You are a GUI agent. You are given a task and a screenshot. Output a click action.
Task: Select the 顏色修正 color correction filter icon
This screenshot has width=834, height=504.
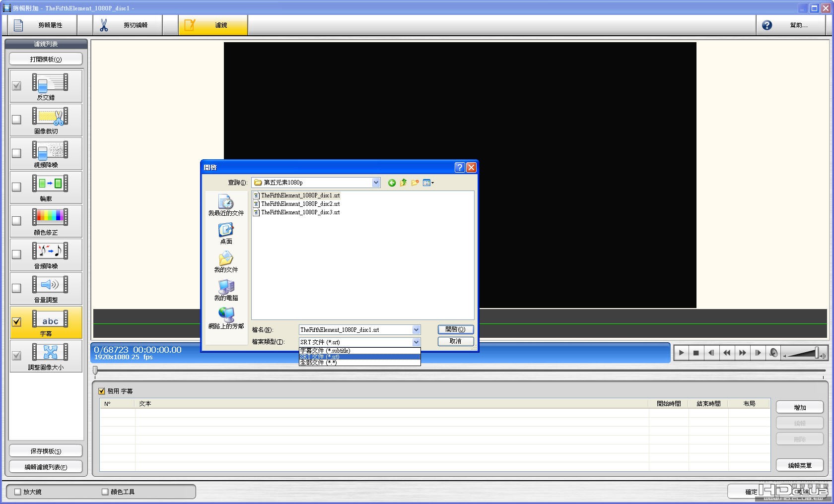[50, 217]
